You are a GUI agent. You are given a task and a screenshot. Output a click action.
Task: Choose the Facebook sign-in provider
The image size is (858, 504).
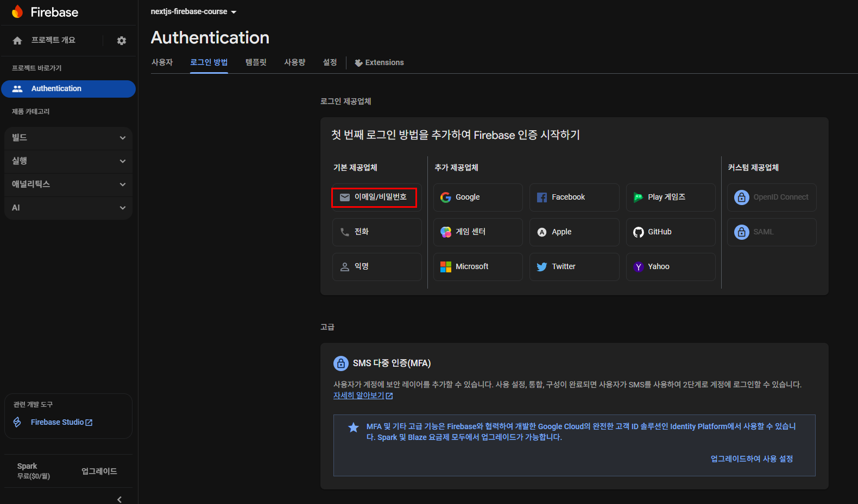(x=574, y=197)
